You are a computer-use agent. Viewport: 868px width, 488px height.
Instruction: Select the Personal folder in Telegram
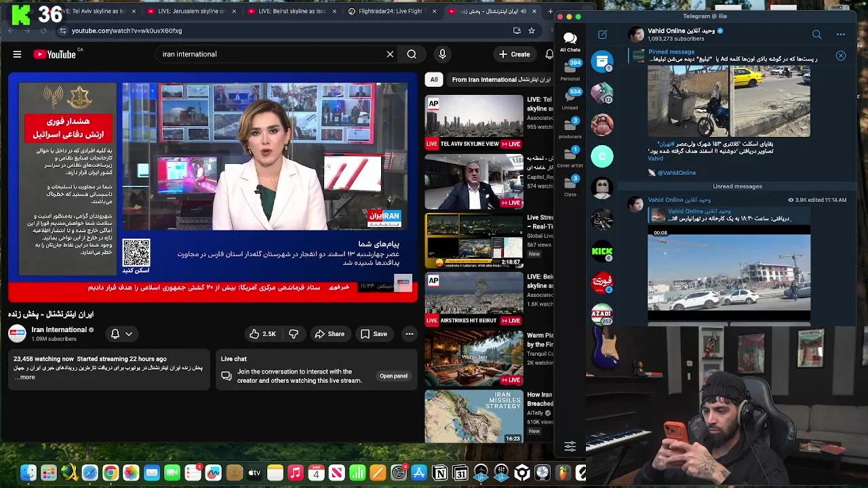[x=570, y=70]
